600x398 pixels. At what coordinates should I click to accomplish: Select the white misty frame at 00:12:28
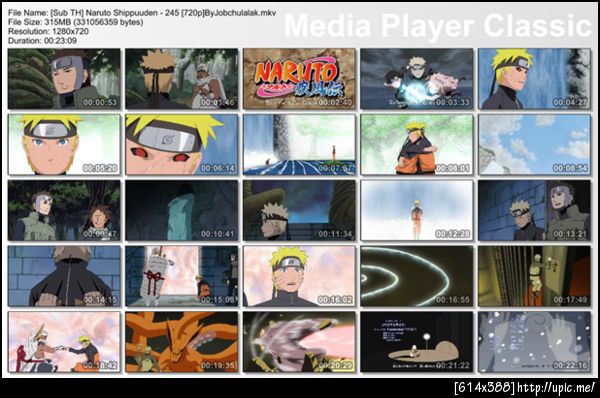pyautogui.click(x=417, y=210)
